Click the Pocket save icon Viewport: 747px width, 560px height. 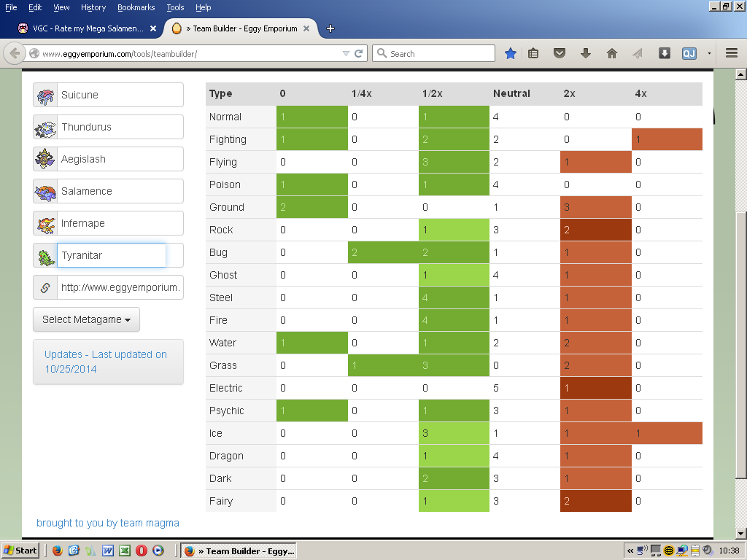point(560,53)
